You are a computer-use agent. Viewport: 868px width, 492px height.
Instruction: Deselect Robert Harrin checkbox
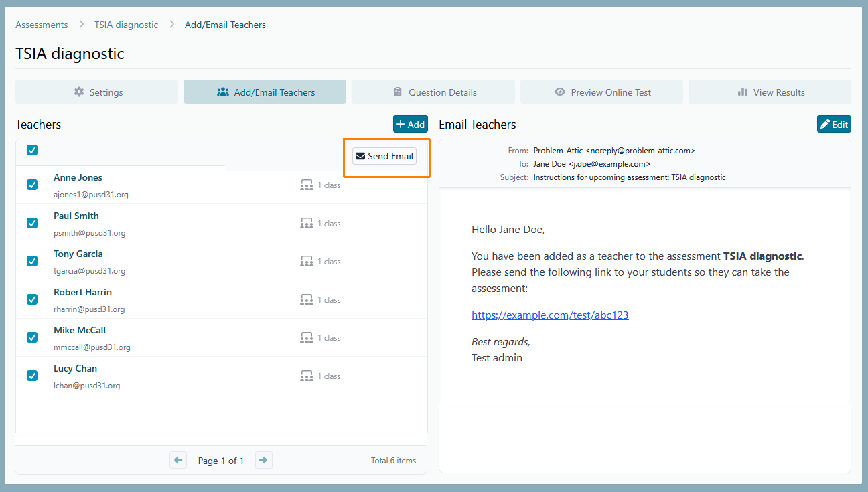point(32,299)
